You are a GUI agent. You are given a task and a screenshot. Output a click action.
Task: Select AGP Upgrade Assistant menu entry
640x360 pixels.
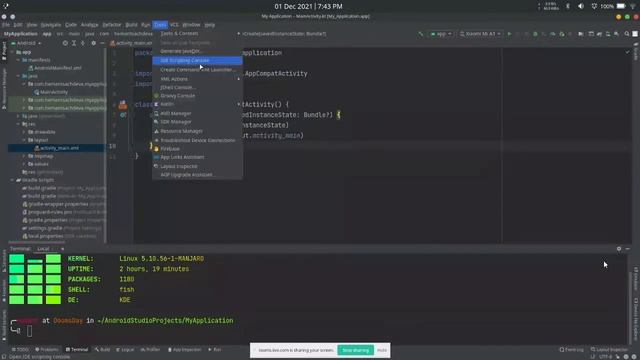tap(198, 175)
